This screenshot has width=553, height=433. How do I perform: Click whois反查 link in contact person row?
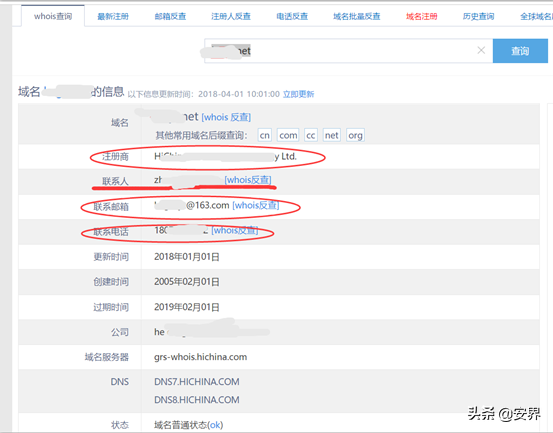[x=248, y=180]
